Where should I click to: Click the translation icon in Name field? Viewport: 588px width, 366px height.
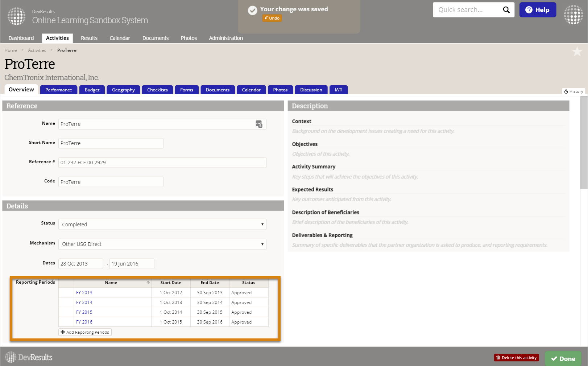[x=259, y=124]
